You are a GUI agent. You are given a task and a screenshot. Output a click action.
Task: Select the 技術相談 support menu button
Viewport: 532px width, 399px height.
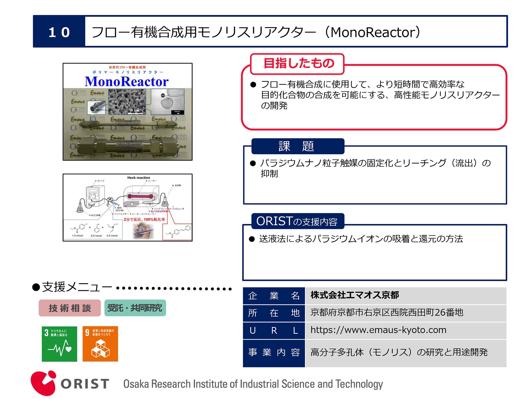pyautogui.click(x=70, y=308)
